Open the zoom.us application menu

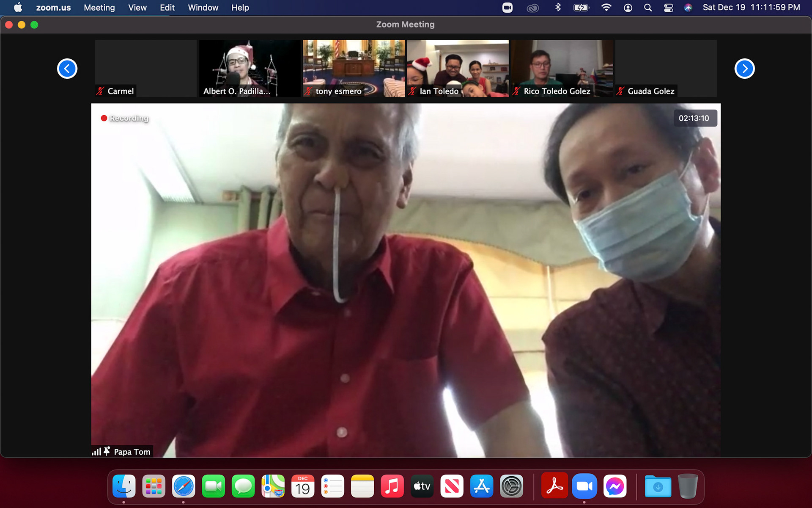click(53, 8)
